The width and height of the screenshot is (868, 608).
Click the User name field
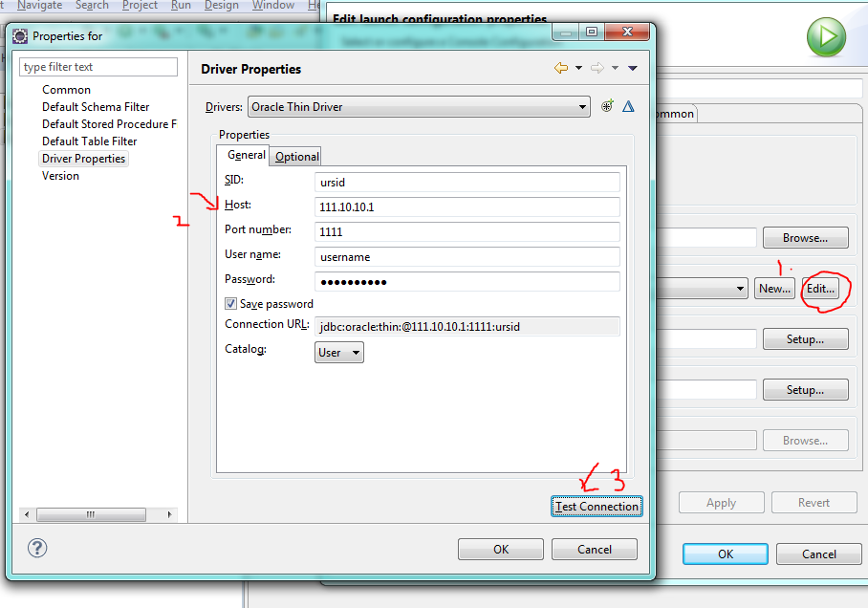point(467,257)
